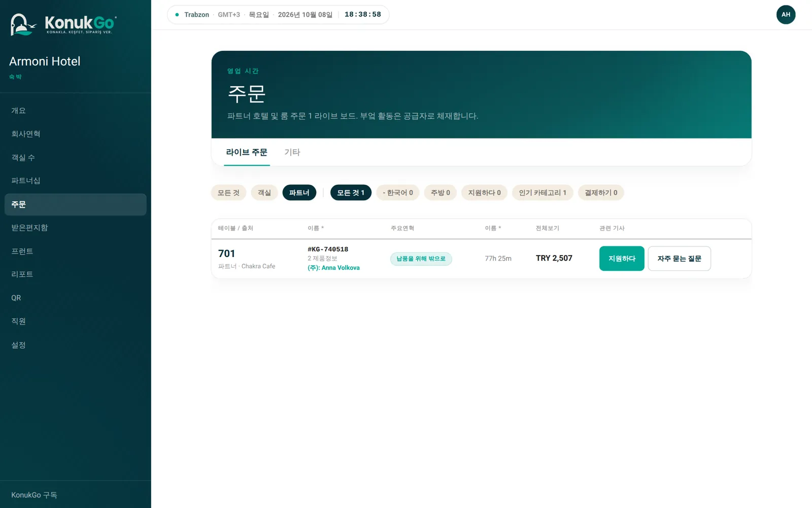The image size is (812, 508).
Task: Open the AH user avatar
Action: (x=786, y=15)
